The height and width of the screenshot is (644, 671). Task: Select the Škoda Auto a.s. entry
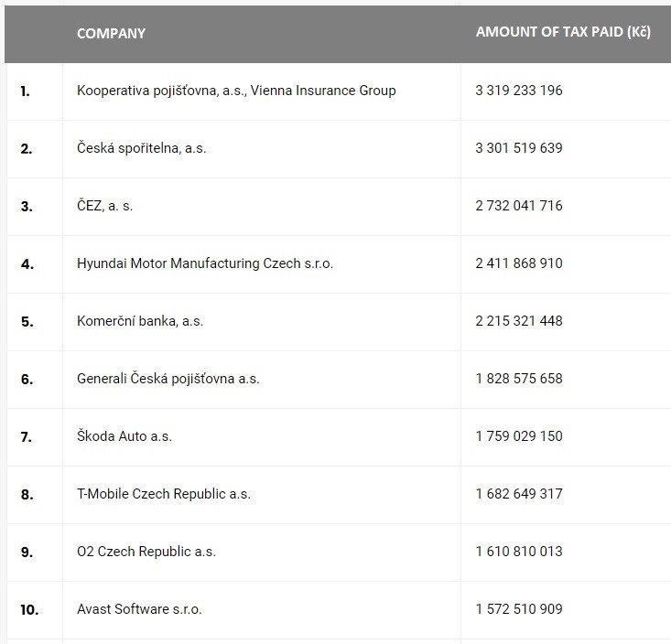124,436
